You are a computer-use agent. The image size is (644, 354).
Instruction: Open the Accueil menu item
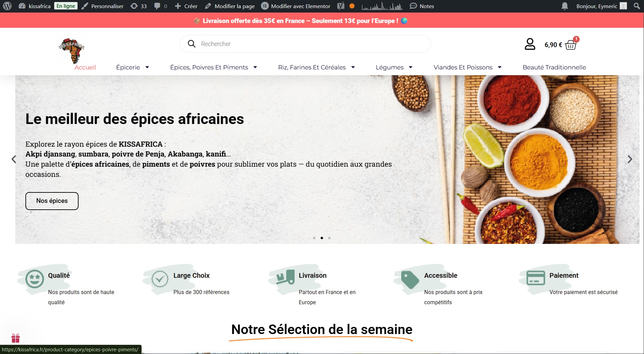(85, 67)
